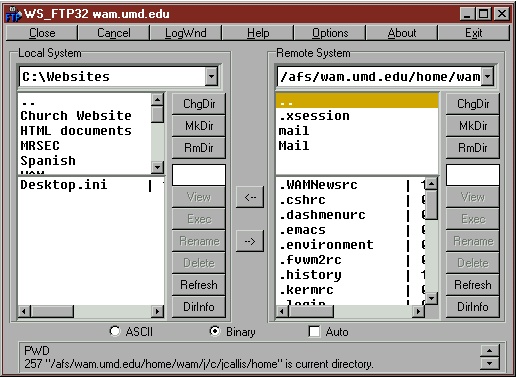516x378 pixels.
Task: Select Church Website folder in local list
Action: click(76, 116)
